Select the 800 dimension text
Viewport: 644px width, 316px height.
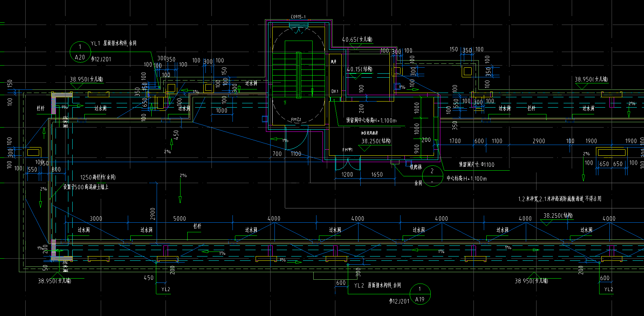(x=56, y=170)
